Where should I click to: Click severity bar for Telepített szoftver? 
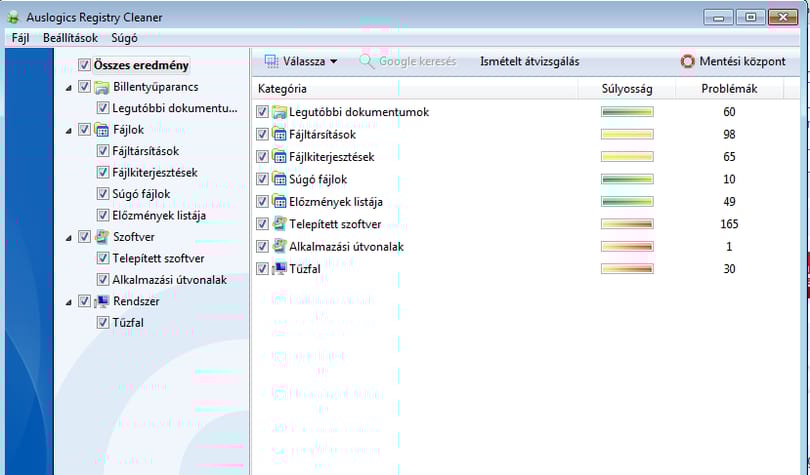(627, 224)
